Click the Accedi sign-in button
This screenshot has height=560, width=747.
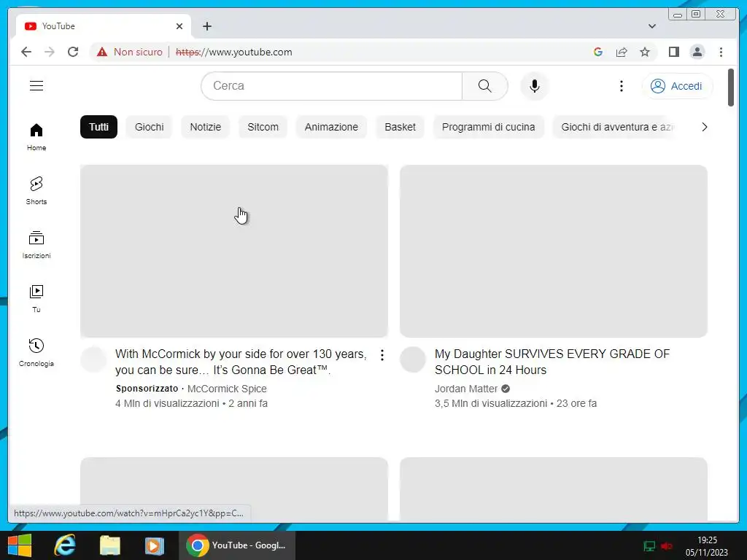tap(677, 86)
